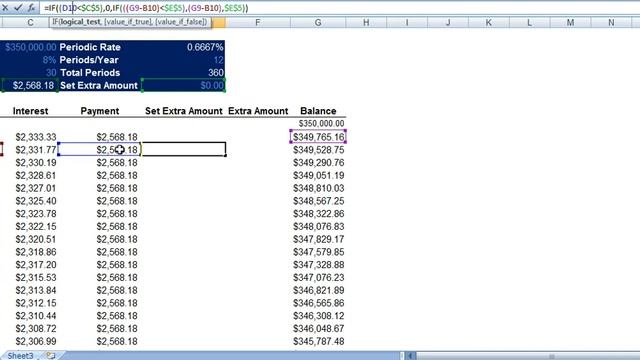Click the Set Extra Amount label beside $0.00
This screenshot has height=360, width=640.
[x=99, y=85]
